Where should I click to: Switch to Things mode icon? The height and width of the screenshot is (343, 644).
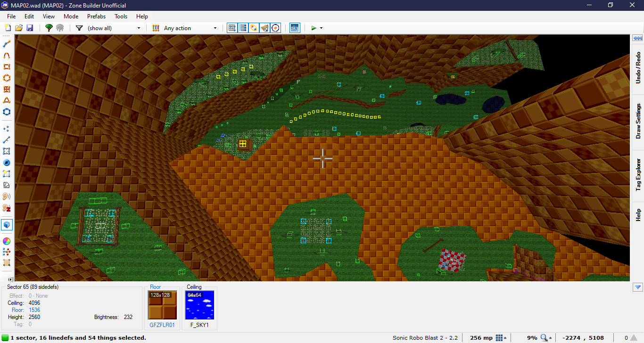pyautogui.click(x=7, y=163)
